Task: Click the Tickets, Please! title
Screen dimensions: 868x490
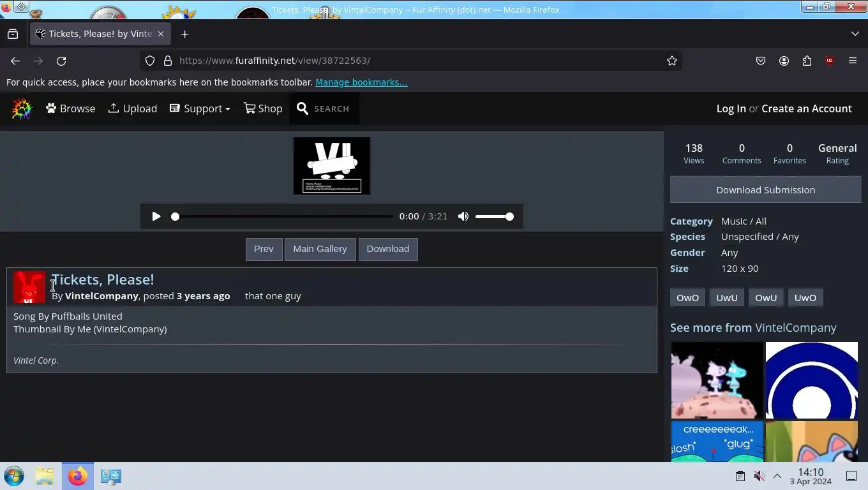Action: tap(103, 279)
